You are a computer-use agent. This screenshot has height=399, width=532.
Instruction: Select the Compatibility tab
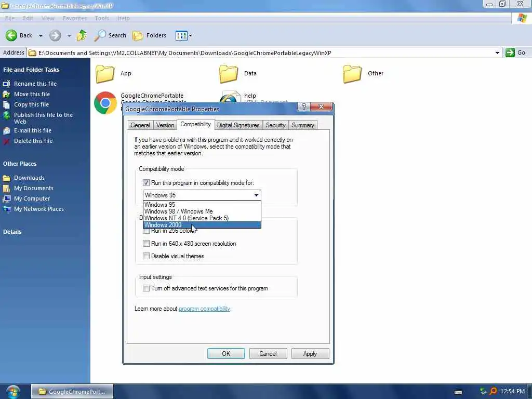pyautogui.click(x=195, y=124)
